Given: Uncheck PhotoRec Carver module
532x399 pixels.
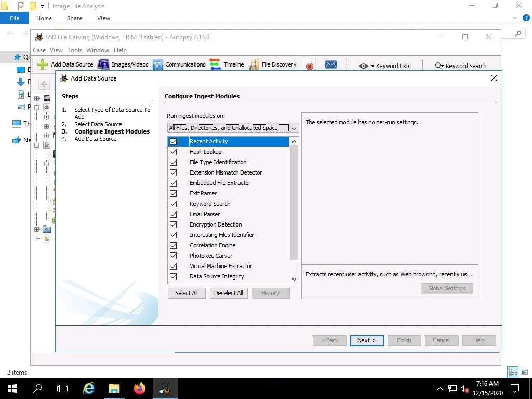Looking at the screenshot, I should [173, 256].
